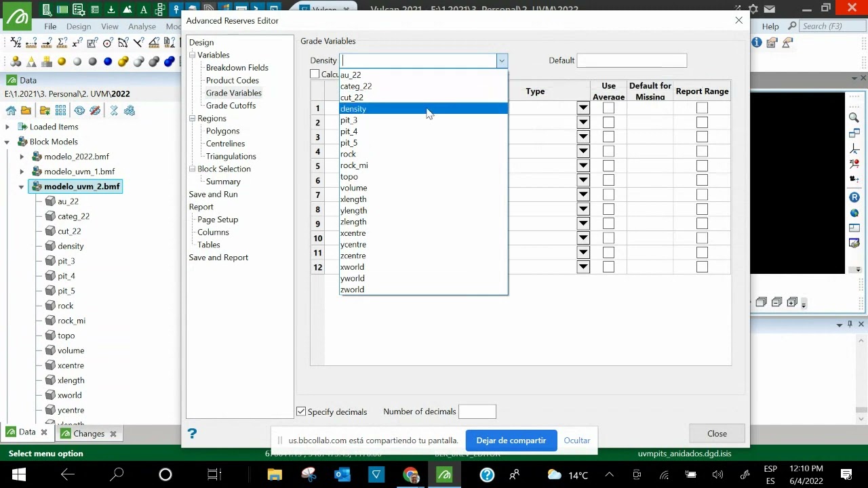Image resolution: width=868 pixels, height=488 pixels.
Task: Open the File menu
Action: click(50, 26)
